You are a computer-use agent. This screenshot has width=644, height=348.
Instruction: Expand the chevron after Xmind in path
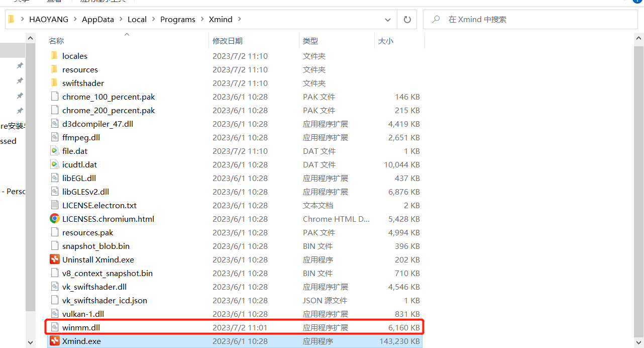point(239,20)
